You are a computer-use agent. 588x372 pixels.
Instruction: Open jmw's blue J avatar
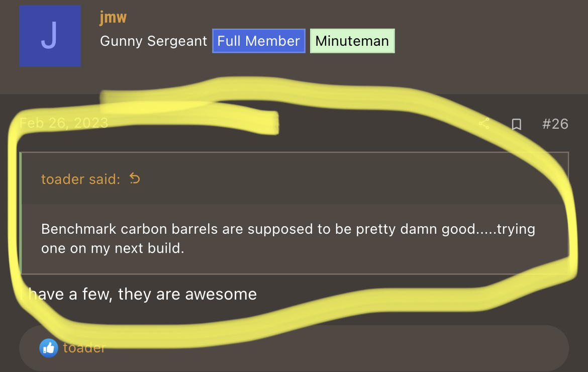pos(50,36)
